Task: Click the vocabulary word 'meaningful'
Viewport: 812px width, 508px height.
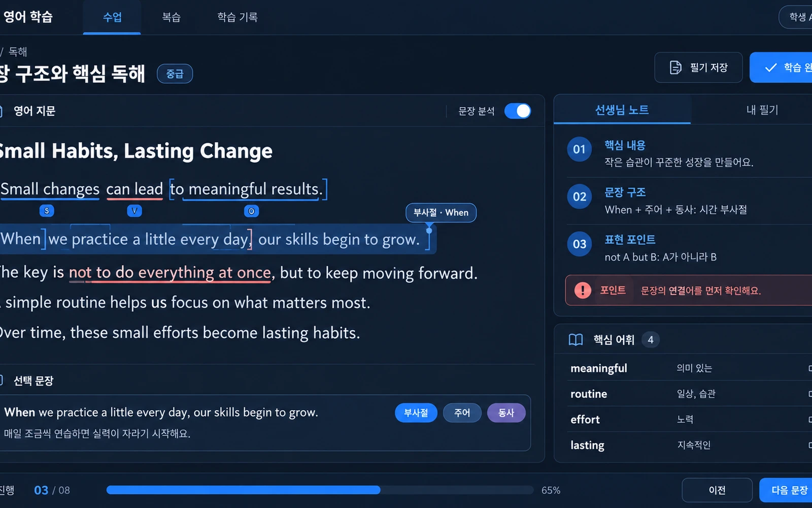Action: (x=599, y=368)
